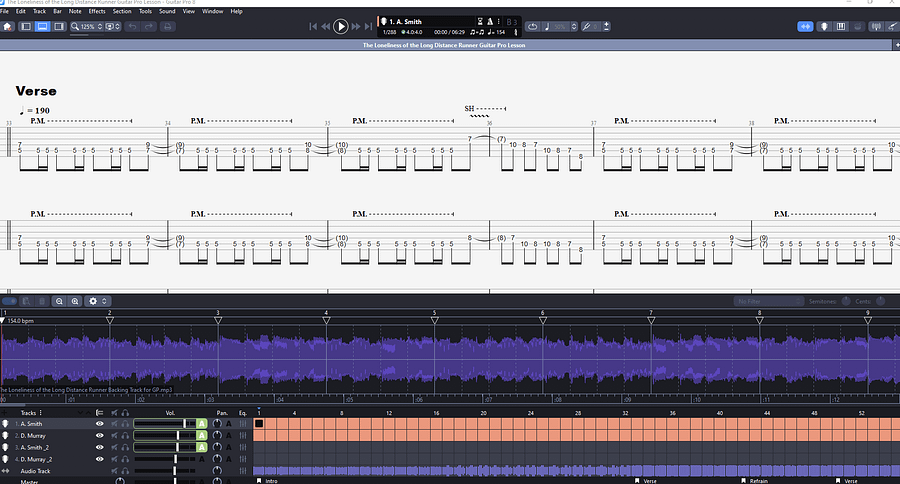This screenshot has width=900, height=484.
Task: Start playback with the Play button
Action: (x=340, y=26)
